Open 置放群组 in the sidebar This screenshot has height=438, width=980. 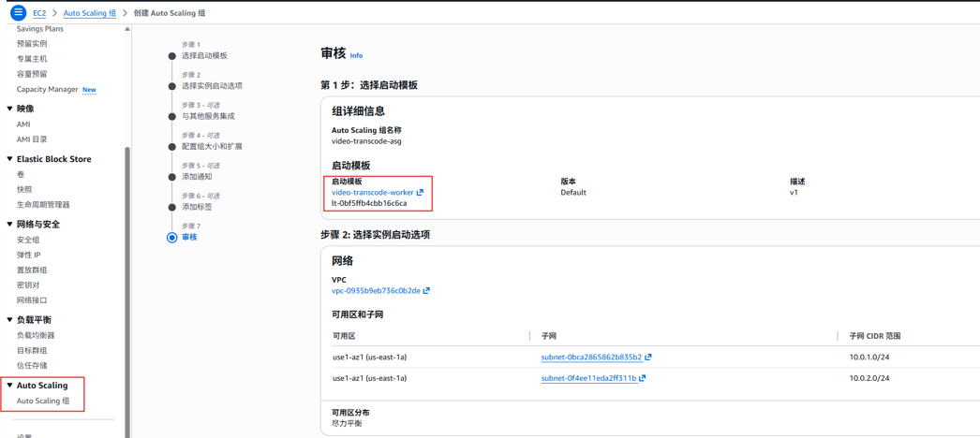coord(32,270)
